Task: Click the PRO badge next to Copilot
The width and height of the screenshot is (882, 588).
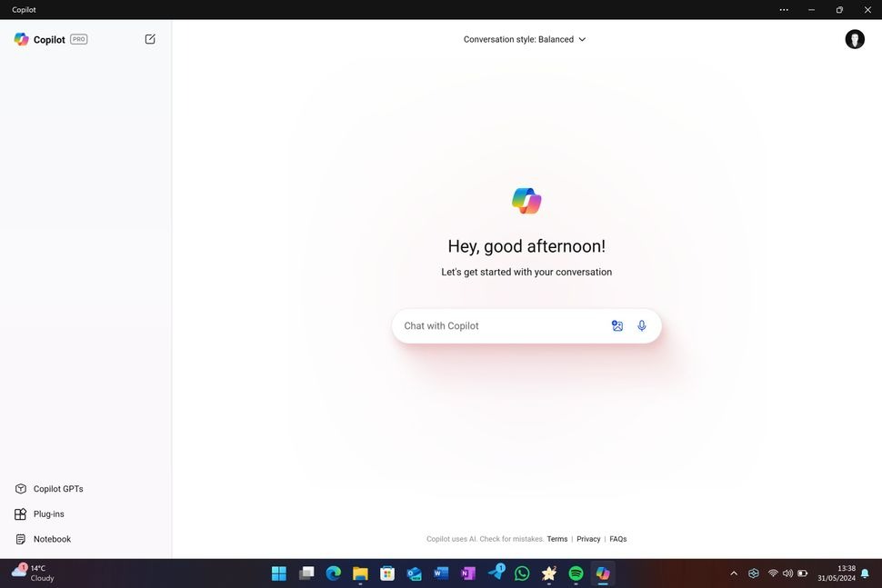Action: click(x=78, y=39)
